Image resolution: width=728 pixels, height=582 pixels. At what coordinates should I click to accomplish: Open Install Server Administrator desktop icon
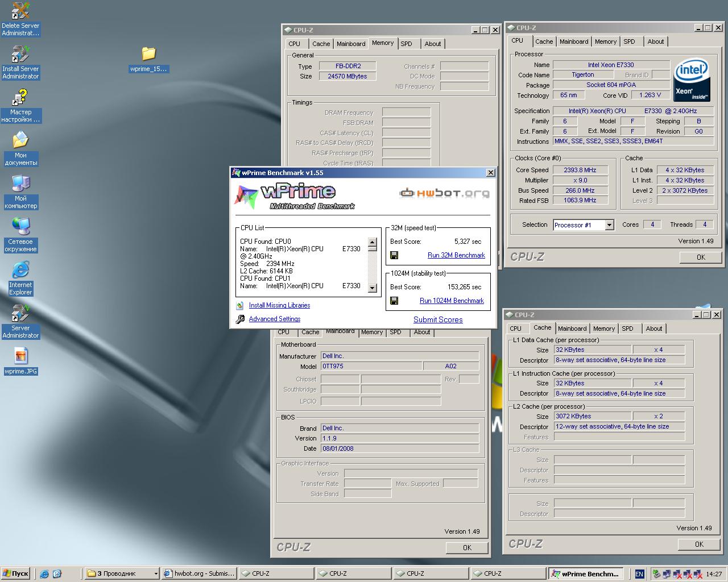[x=20, y=63]
